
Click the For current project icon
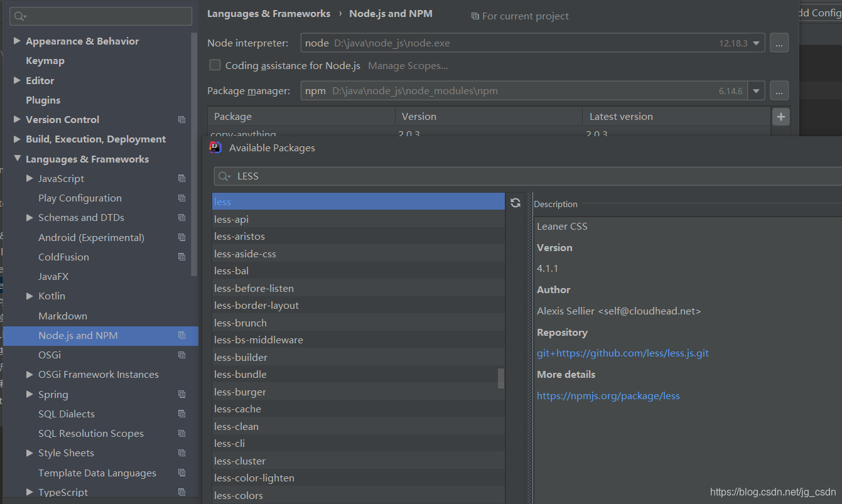[x=475, y=16]
